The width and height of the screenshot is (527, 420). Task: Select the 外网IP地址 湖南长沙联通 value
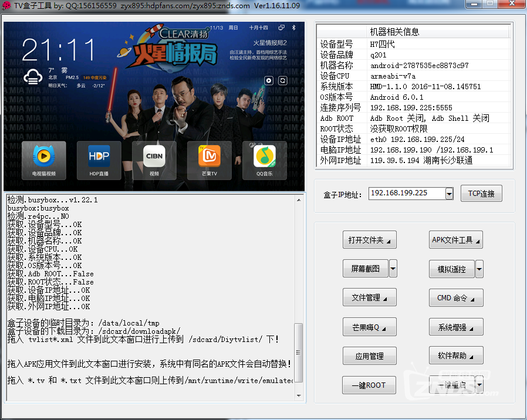[x=421, y=161]
